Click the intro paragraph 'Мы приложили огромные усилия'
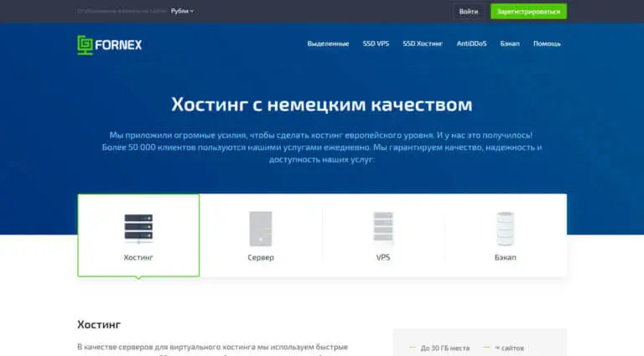 pyautogui.click(x=322, y=147)
